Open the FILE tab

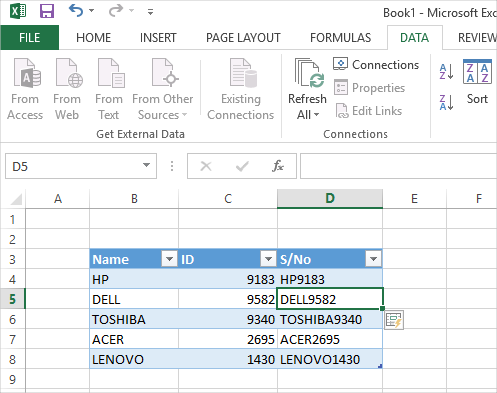point(30,38)
